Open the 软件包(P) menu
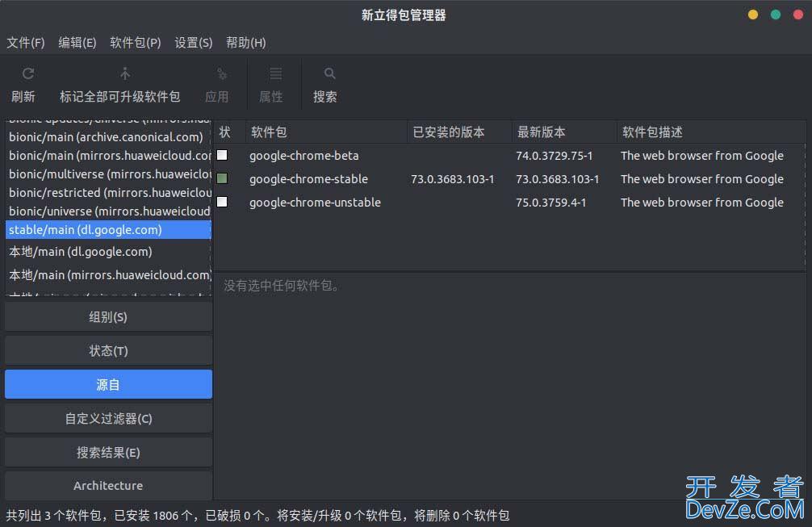812x527 pixels. (x=135, y=43)
